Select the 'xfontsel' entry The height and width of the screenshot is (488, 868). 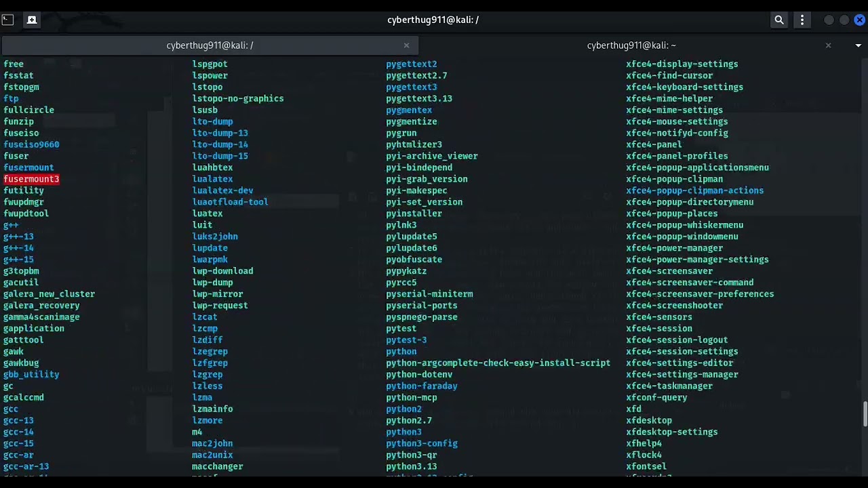coord(646,466)
